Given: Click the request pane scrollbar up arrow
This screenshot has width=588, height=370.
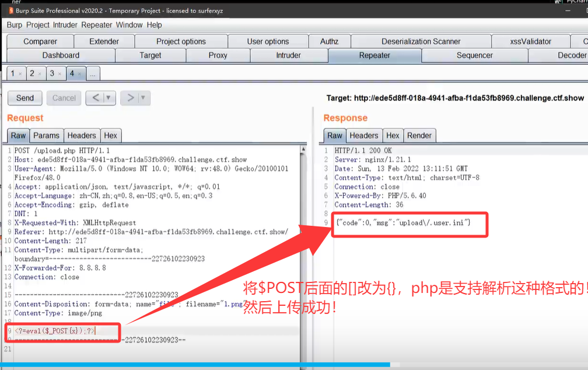Looking at the screenshot, I should coord(303,149).
